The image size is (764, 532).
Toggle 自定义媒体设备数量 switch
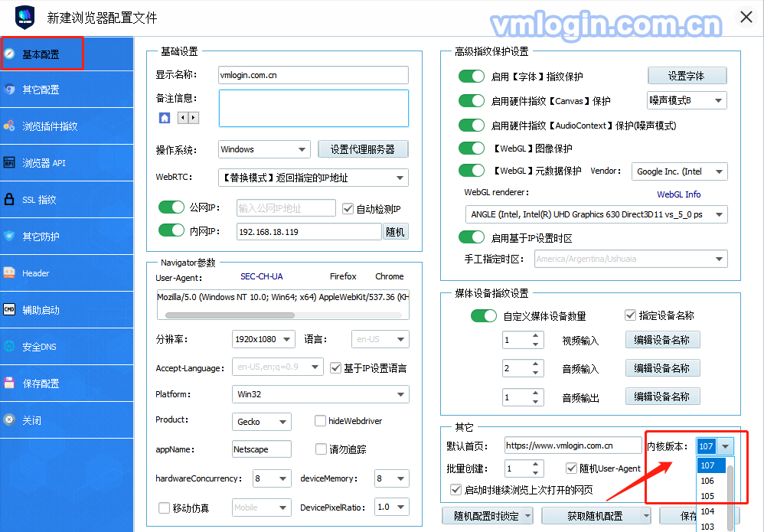pos(483,315)
